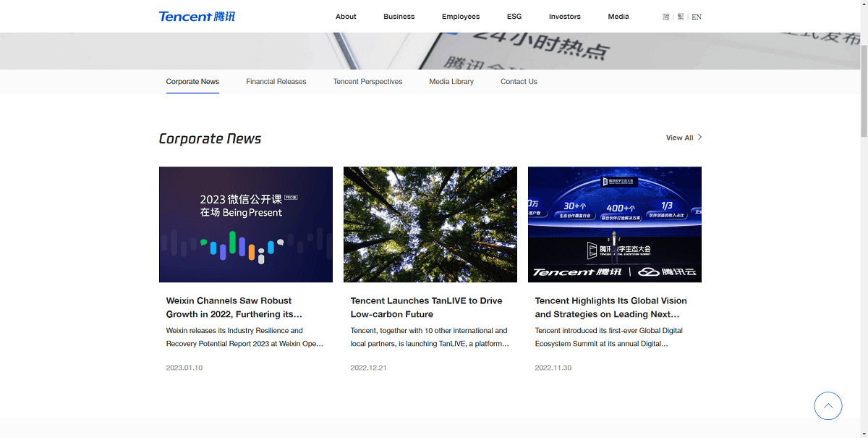Click the chevron next to View All

(x=700, y=137)
